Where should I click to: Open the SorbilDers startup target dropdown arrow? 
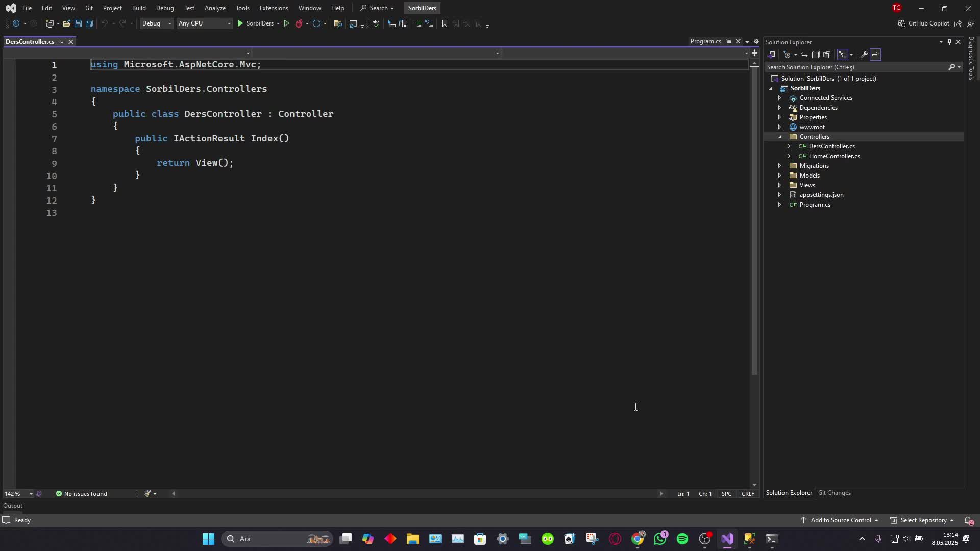point(278,23)
